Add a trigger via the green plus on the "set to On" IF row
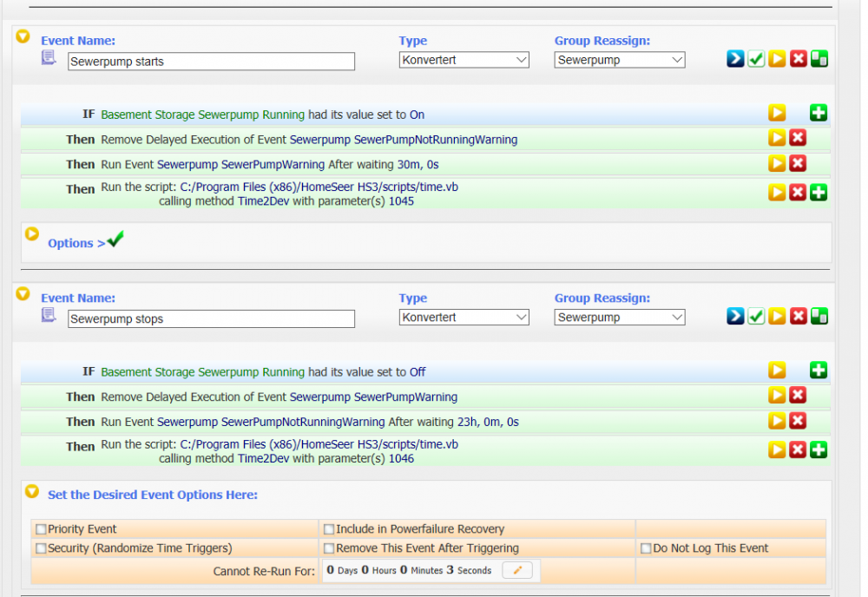The width and height of the screenshot is (868, 597). pos(818,113)
